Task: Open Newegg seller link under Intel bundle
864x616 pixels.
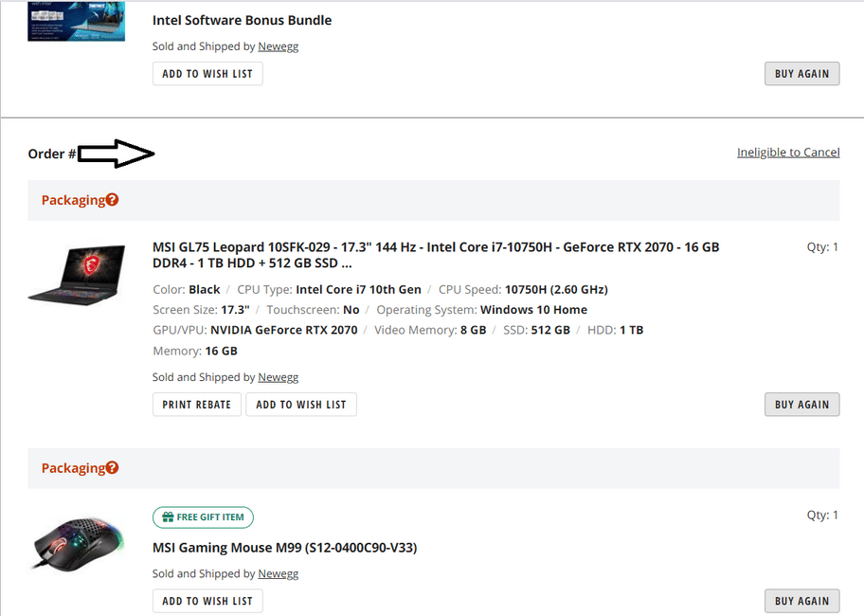Action: click(279, 46)
